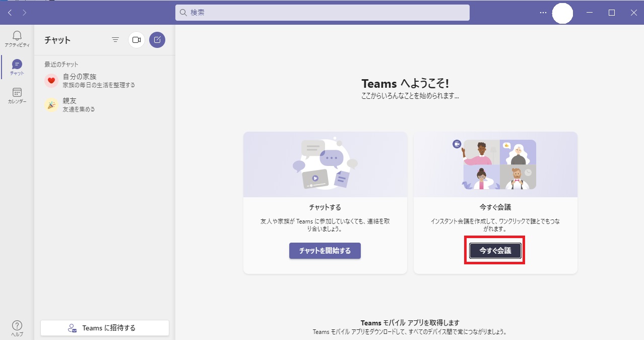
Task: Open the 親友 chat
Action: tap(105, 105)
